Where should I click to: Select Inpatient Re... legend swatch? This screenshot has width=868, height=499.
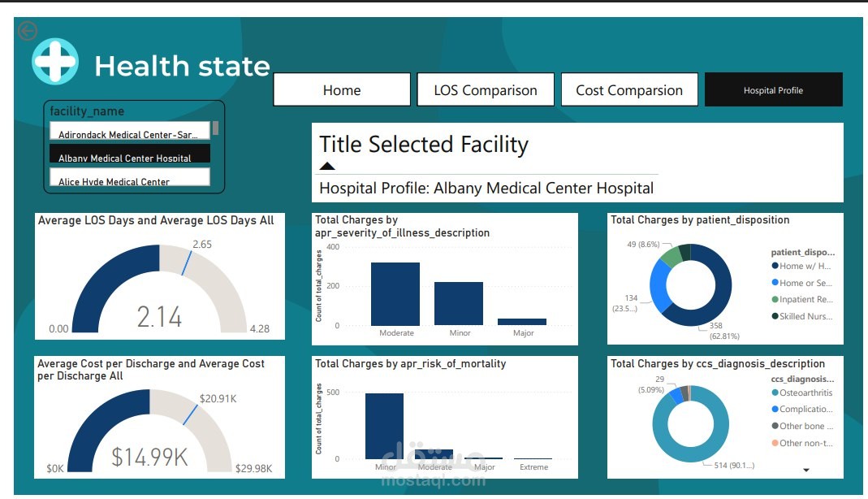point(775,299)
